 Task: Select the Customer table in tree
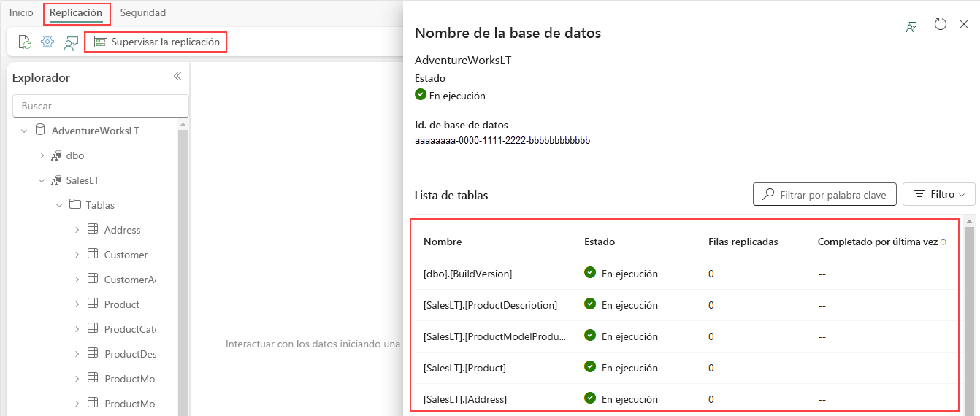126,255
